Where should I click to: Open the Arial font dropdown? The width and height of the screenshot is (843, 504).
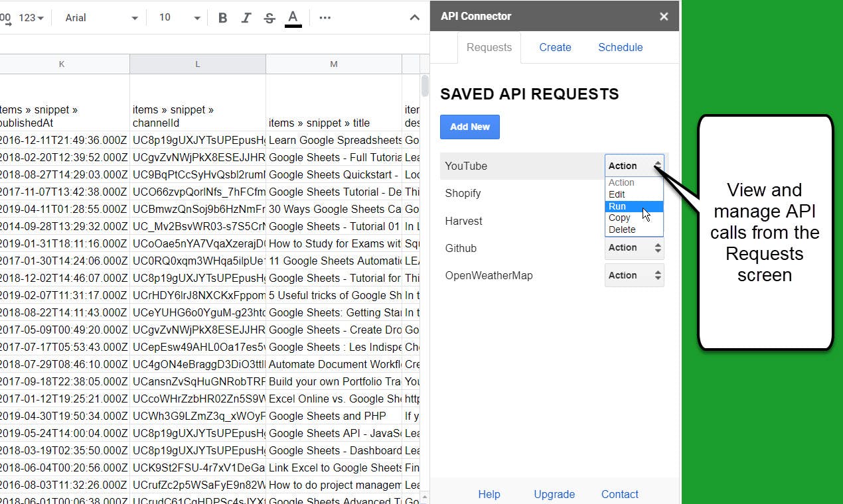tap(101, 18)
